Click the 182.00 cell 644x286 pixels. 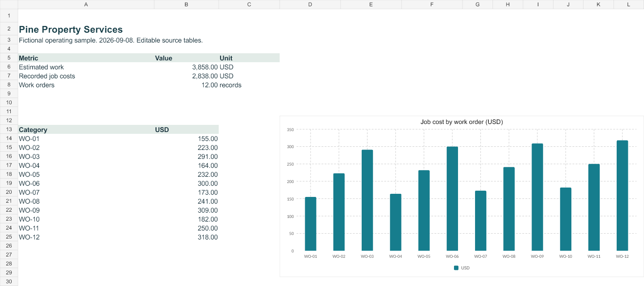(x=186, y=219)
